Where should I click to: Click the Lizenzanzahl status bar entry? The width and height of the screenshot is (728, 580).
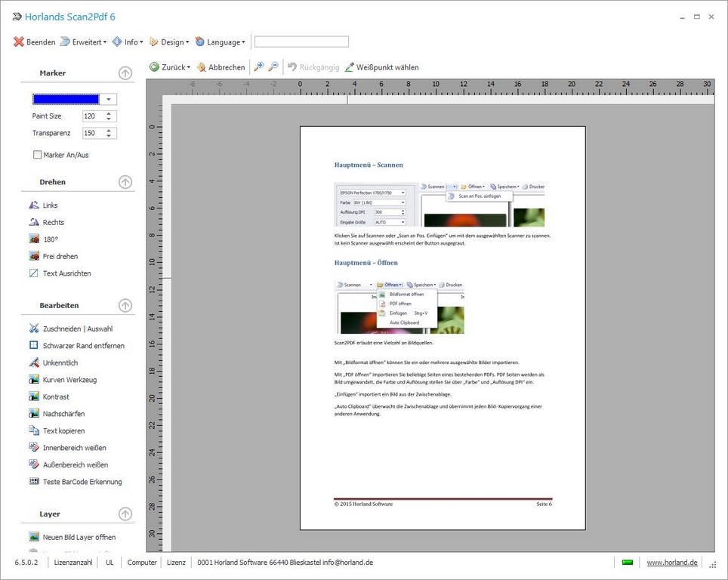pos(73,563)
